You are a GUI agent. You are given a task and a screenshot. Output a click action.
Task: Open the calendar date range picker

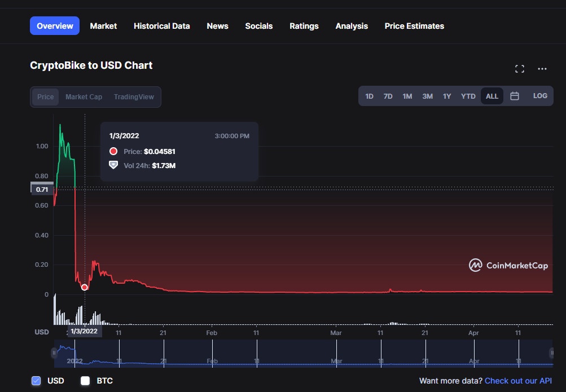click(x=515, y=96)
